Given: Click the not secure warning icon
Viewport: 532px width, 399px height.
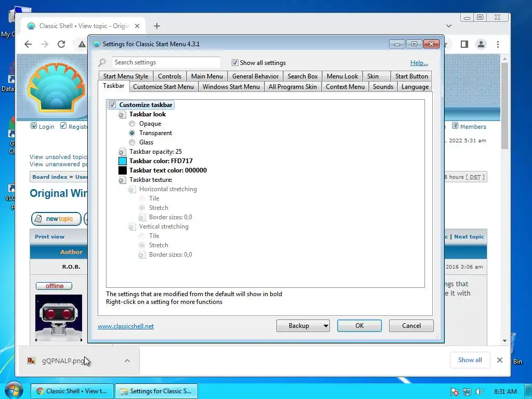Looking at the screenshot, I should coord(82,44).
